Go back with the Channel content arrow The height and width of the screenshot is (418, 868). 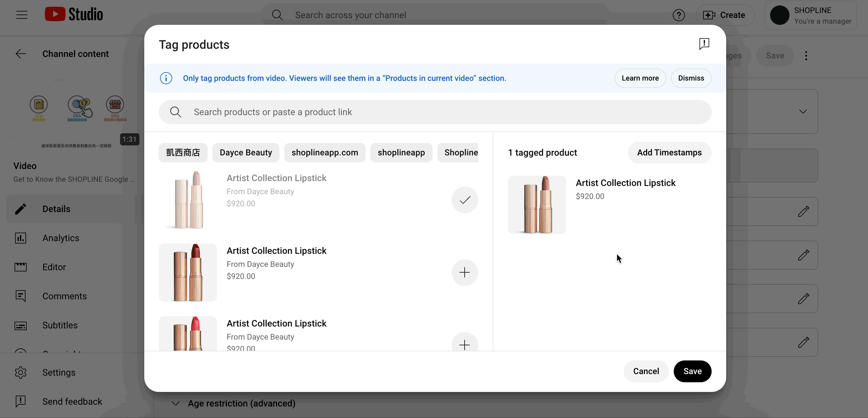[21, 54]
